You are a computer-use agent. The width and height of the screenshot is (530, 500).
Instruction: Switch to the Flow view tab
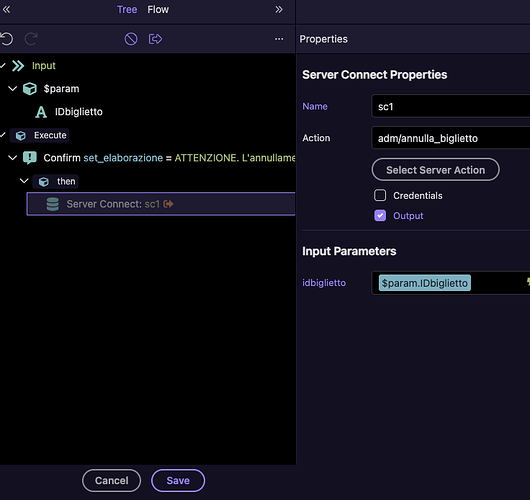point(158,9)
